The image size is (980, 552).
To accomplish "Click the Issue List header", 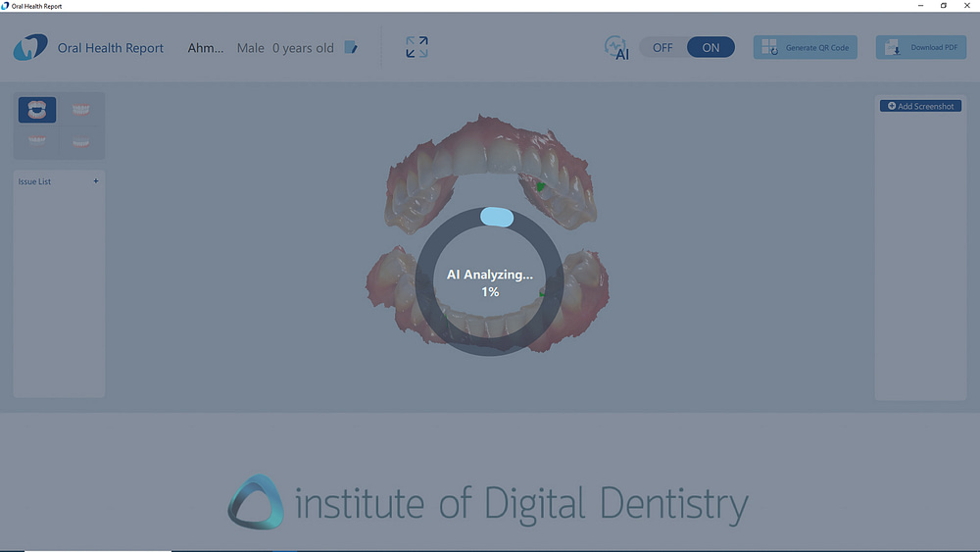I will (35, 181).
